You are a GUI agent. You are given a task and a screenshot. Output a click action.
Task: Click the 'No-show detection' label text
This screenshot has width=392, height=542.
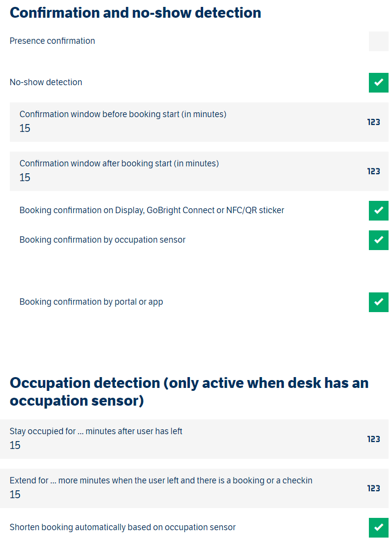pos(46,82)
